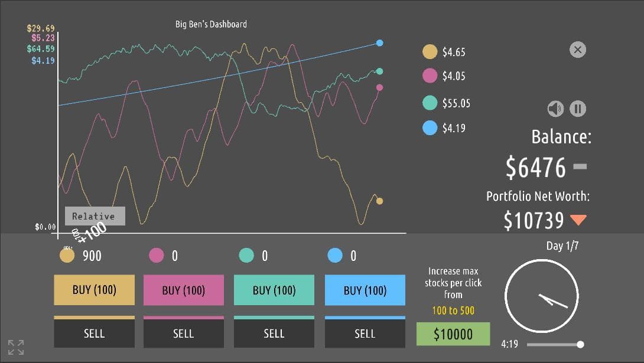
Task: Select the blue stock legend circle at $4.19
Action: (430, 128)
